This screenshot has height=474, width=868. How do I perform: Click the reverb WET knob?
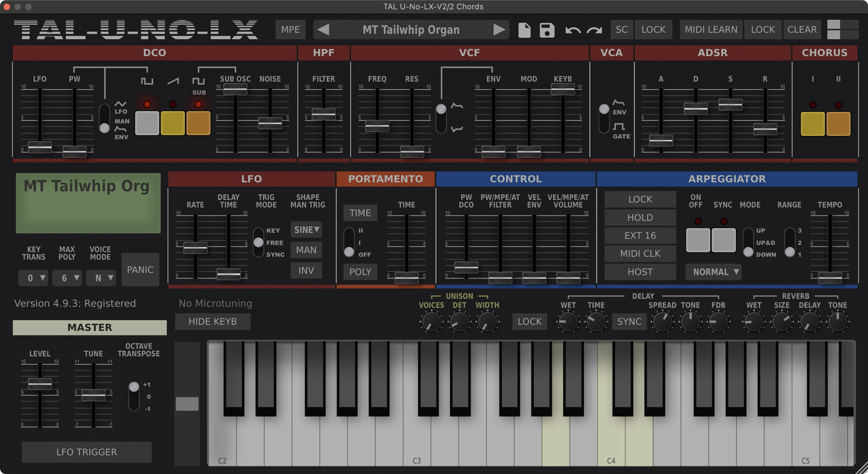point(753,321)
